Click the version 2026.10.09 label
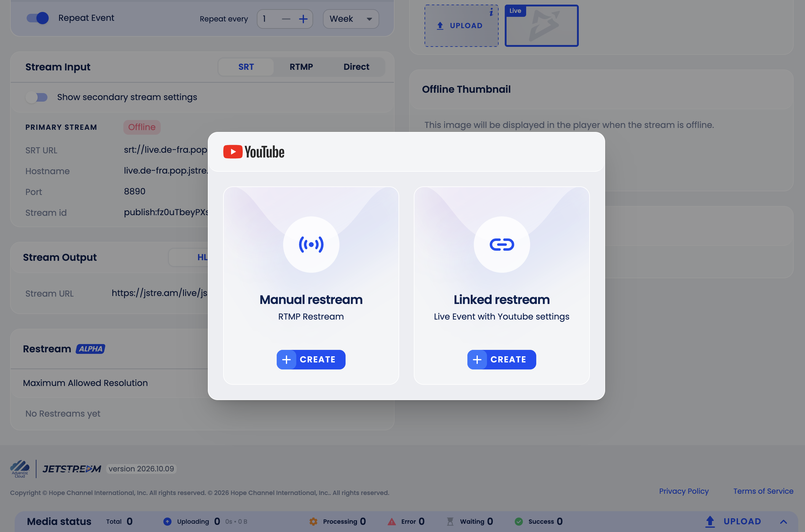The height and width of the screenshot is (532, 805). pos(141,469)
